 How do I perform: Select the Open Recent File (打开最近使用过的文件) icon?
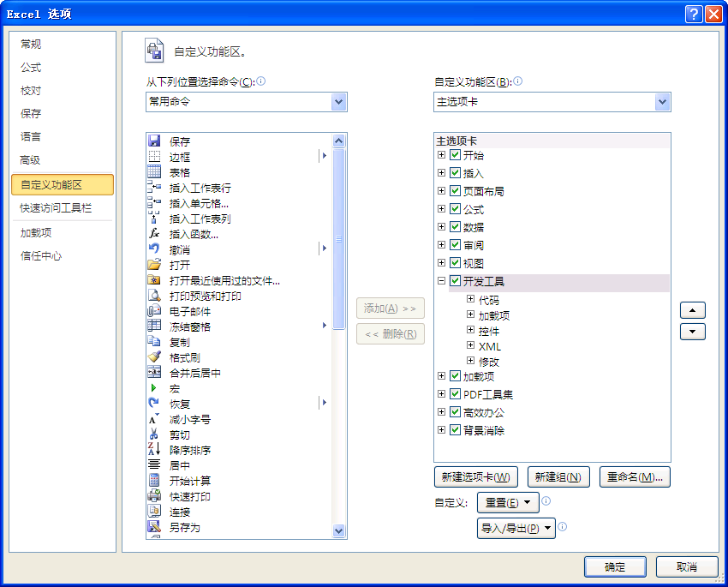[x=154, y=279]
